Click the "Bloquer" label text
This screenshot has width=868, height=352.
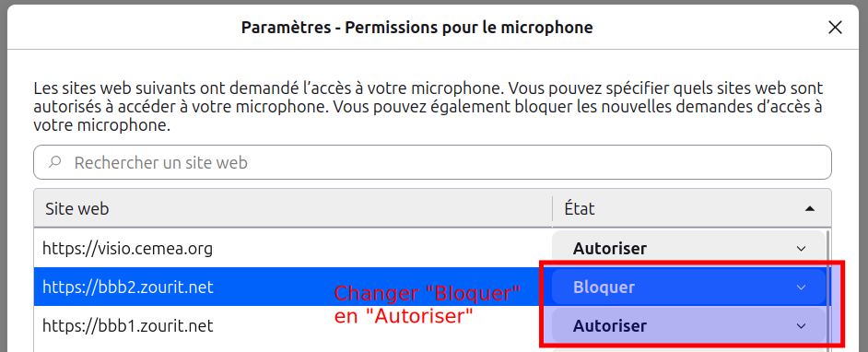pos(604,287)
